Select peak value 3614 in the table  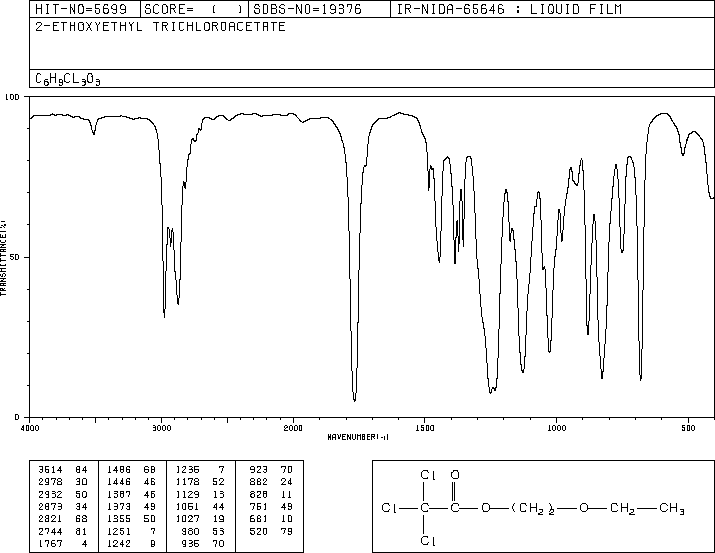(x=50, y=470)
